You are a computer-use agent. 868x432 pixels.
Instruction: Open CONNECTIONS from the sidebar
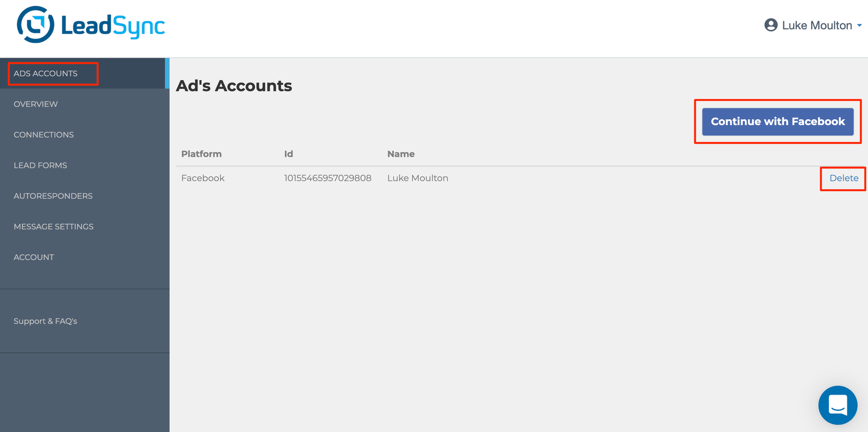pyautogui.click(x=43, y=135)
